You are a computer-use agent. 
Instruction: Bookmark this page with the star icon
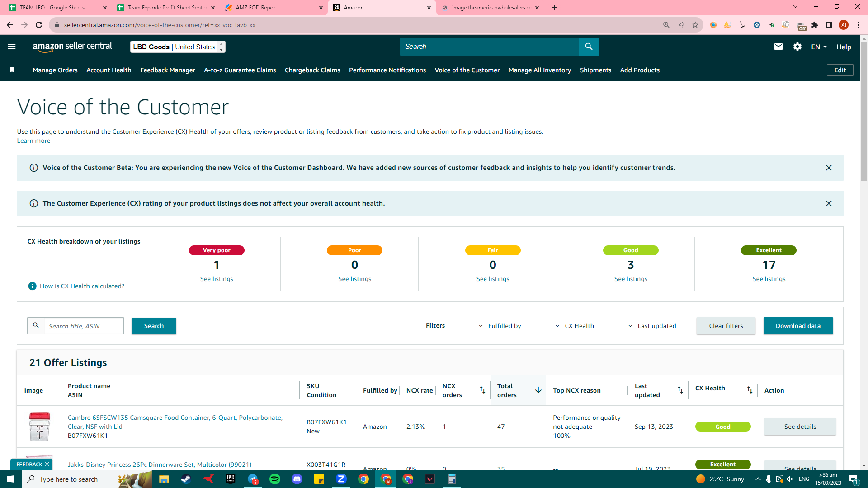695,25
